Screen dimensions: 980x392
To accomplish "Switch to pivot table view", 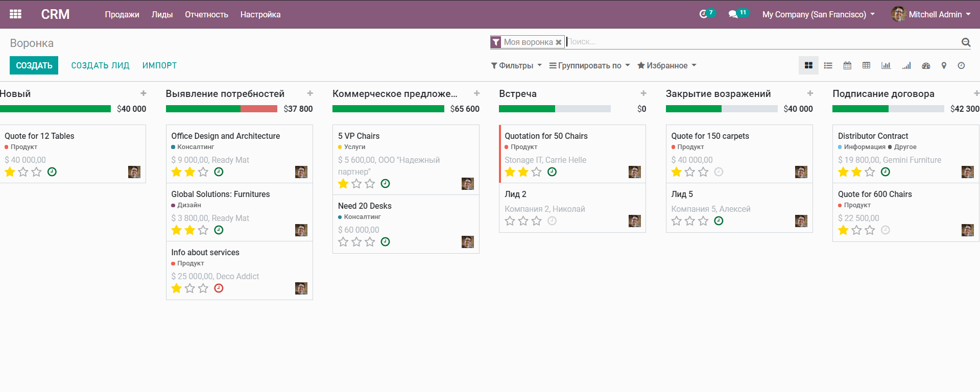I will click(866, 65).
